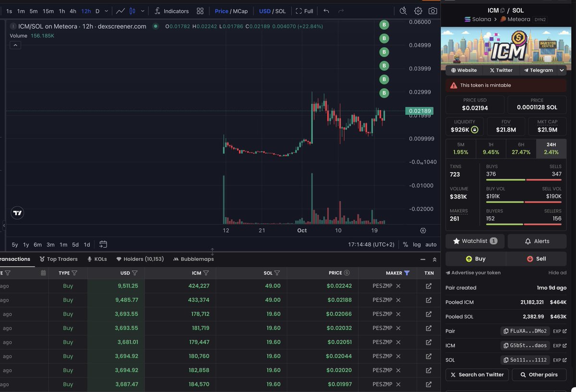Take a chart snapshot with camera icon
Image resolution: width=576 pixels, height=392 pixels.
pyautogui.click(x=433, y=11)
